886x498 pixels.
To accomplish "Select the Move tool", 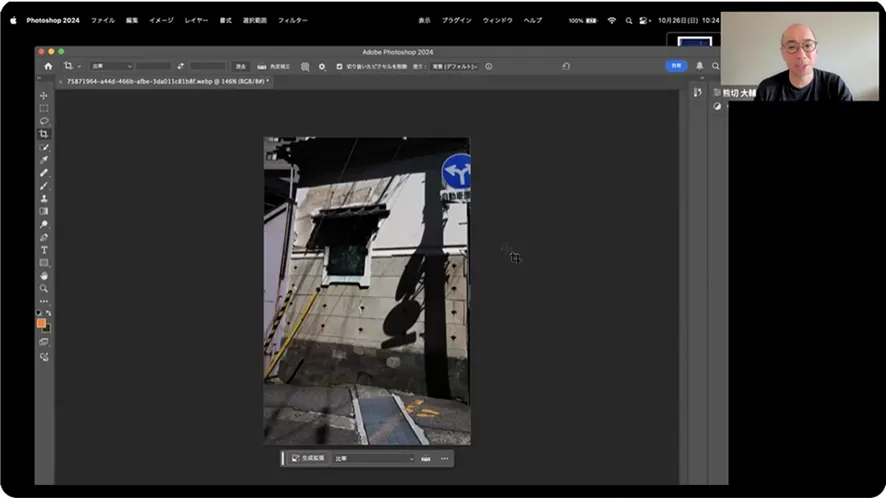I will point(44,95).
